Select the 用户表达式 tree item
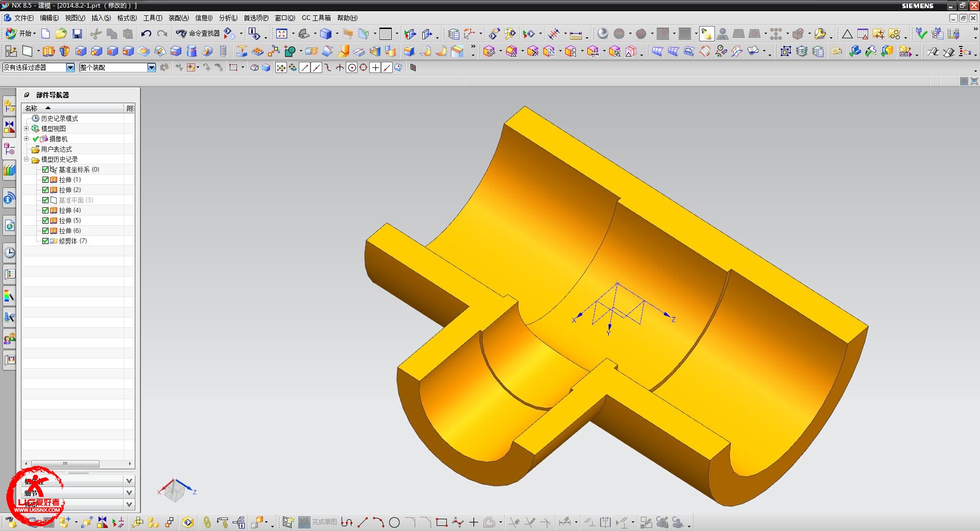 tap(56, 149)
